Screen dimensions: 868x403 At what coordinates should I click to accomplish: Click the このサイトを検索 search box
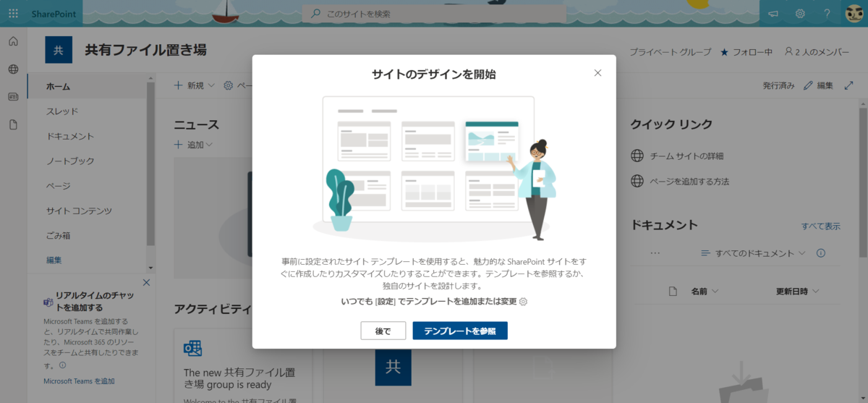434,14
